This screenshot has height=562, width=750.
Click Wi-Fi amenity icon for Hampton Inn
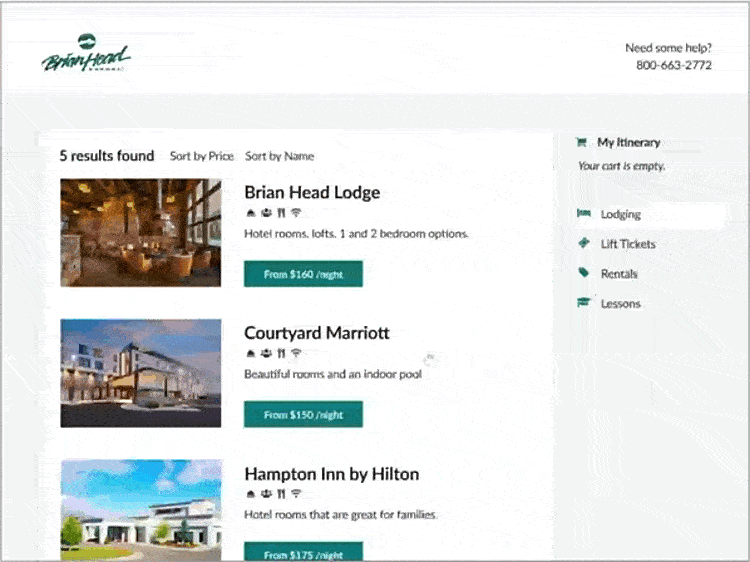coord(296,494)
